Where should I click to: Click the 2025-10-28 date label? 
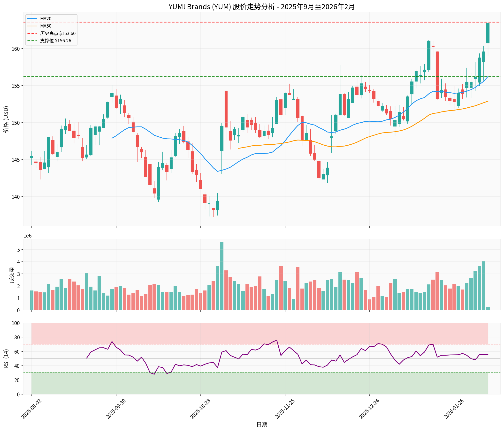click(200, 409)
